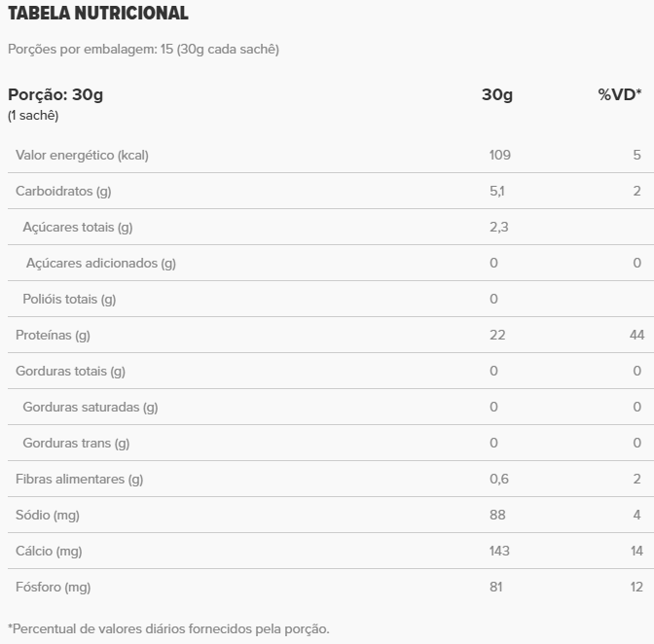Image resolution: width=654 pixels, height=644 pixels.
Task: Click the 'Porções por embalagem: 15' text
Action: [x=143, y=49]
